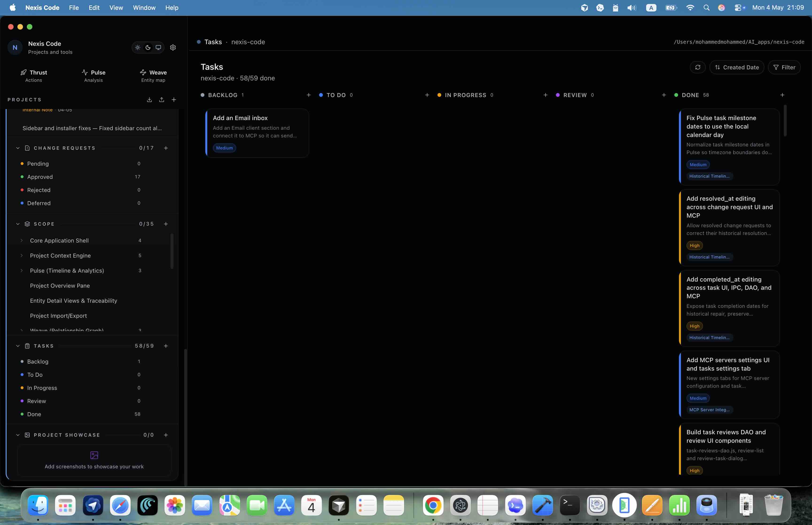Open the 'Add resolved_at editing' task card
Viewport: 812px width, 525px height.
pos(729,228)
